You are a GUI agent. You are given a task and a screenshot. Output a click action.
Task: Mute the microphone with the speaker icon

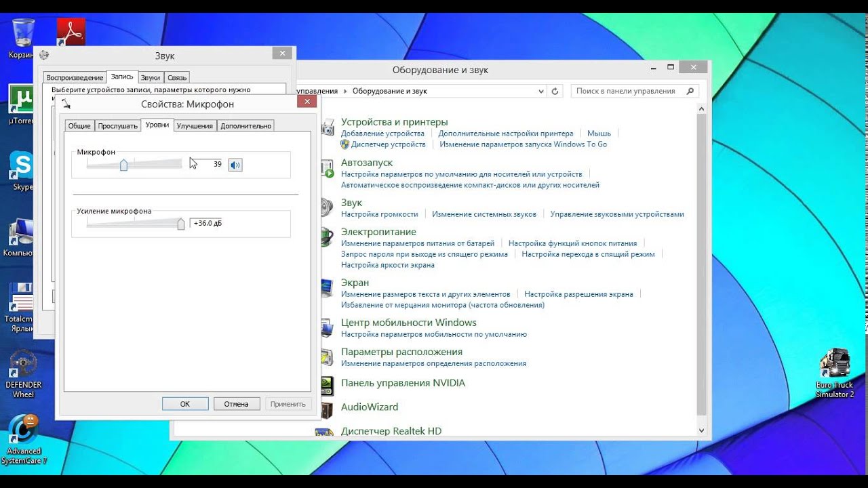click(235, 165)
